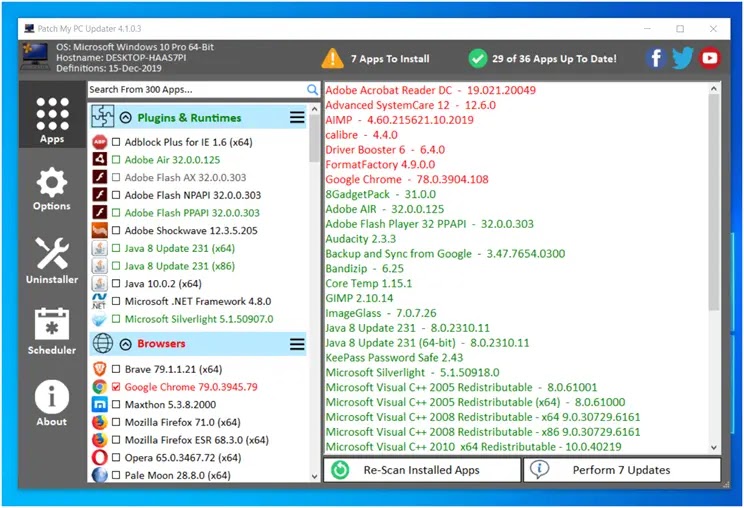Click the Adobe Flash AX icon
Viewport: 744px width, 508px height.
pos(99,177)
